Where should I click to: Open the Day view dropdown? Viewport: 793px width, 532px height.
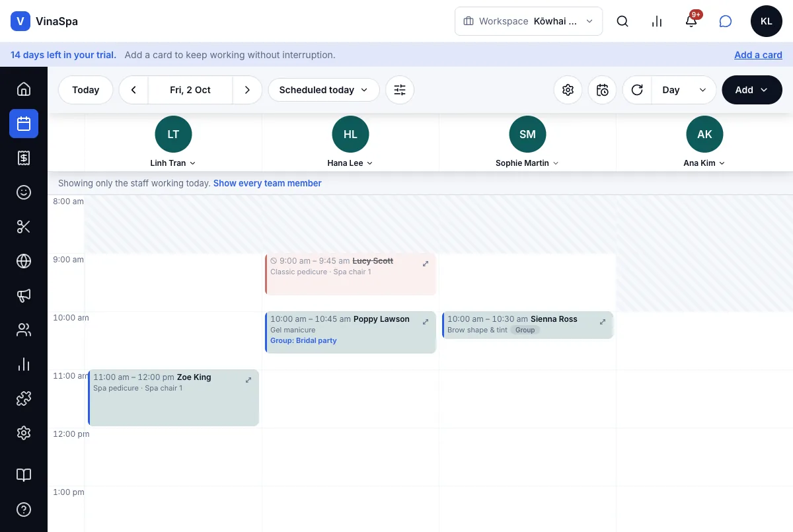coord(684,90)
